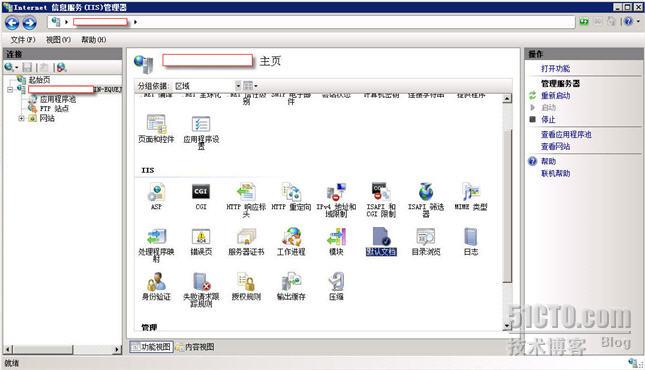Click the connections pane scroll-left arrow

coord(8,349)
